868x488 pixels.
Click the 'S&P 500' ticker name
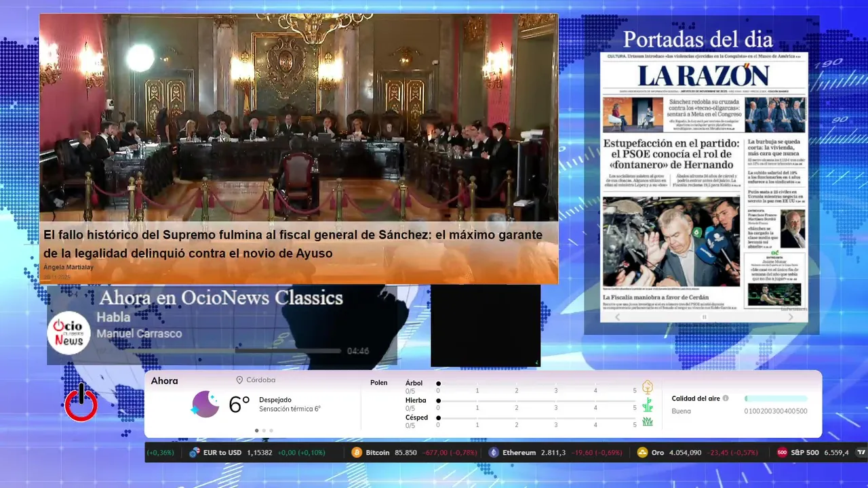(x=805, y=453)
